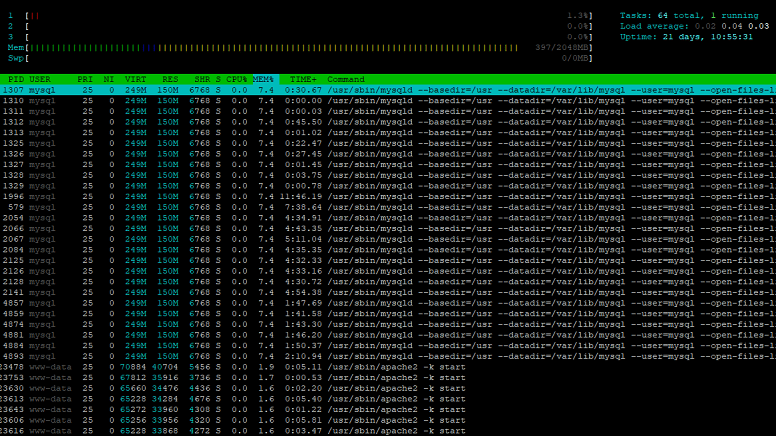Select mysqld process row PID 1310

pyautogui.click(x=388, y=100)
